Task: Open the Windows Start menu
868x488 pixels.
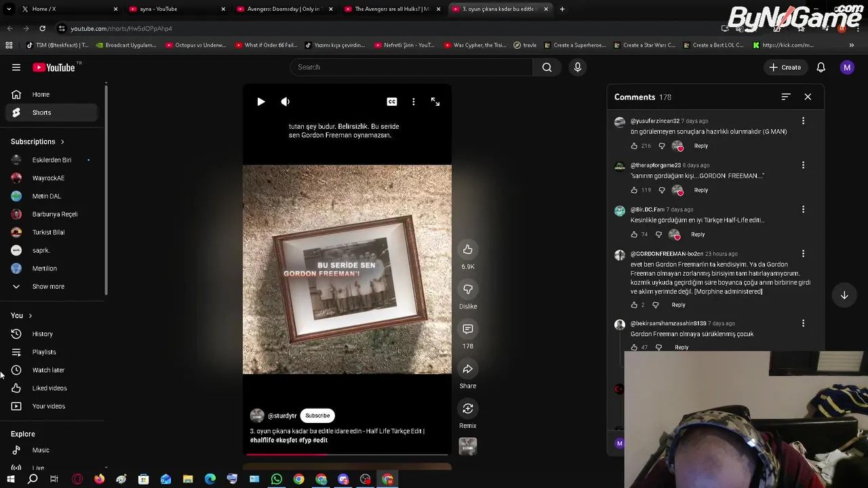Action: tap(10, 480)
